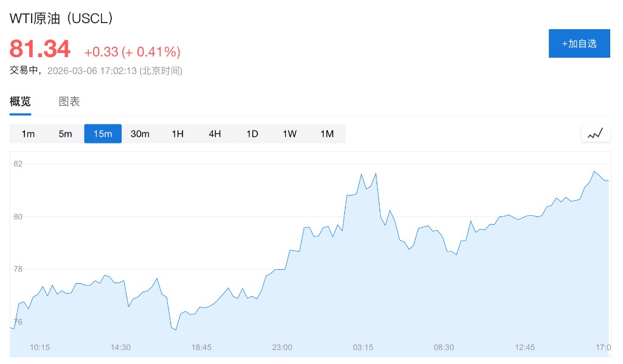The image size is (623, 364).
Task: Click the 81.34 current price
Action: [40, 49]
